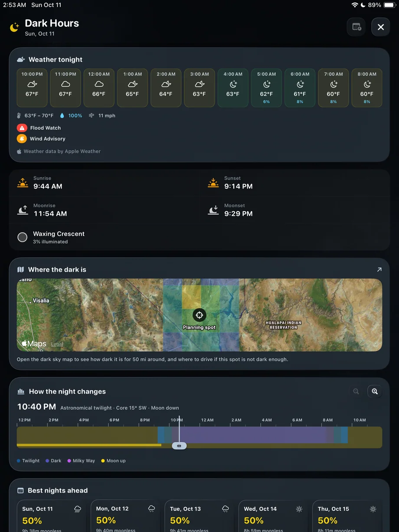This screenshot has height=532, width=399.
Task: Choose the 5:00 AM card with 6%
Action: coord(266,88)
